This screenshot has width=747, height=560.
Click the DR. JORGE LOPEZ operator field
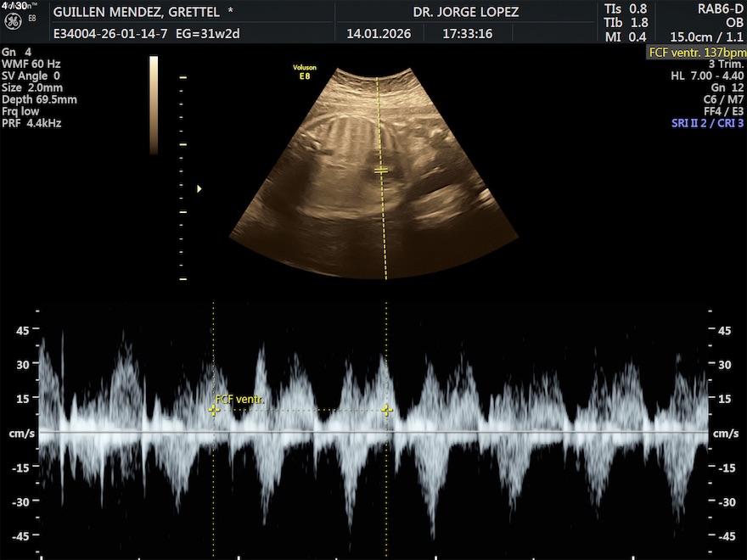tap(465, 12)
